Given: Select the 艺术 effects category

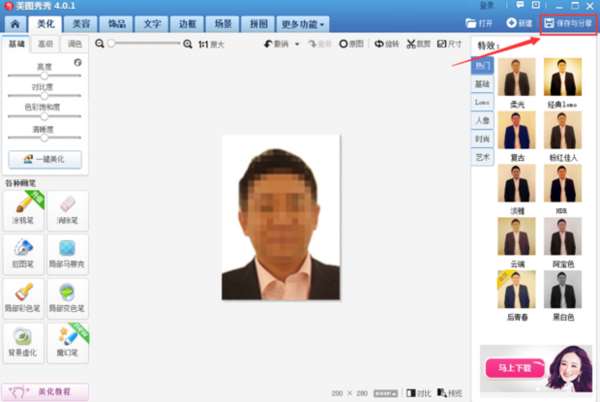Looking at the screenshot, I should pyautogui.click(x=482, y=157).
